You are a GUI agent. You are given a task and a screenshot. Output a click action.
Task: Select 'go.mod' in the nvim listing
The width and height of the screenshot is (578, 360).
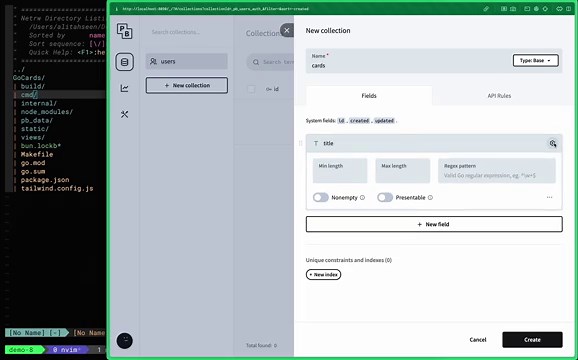(33, 163)
